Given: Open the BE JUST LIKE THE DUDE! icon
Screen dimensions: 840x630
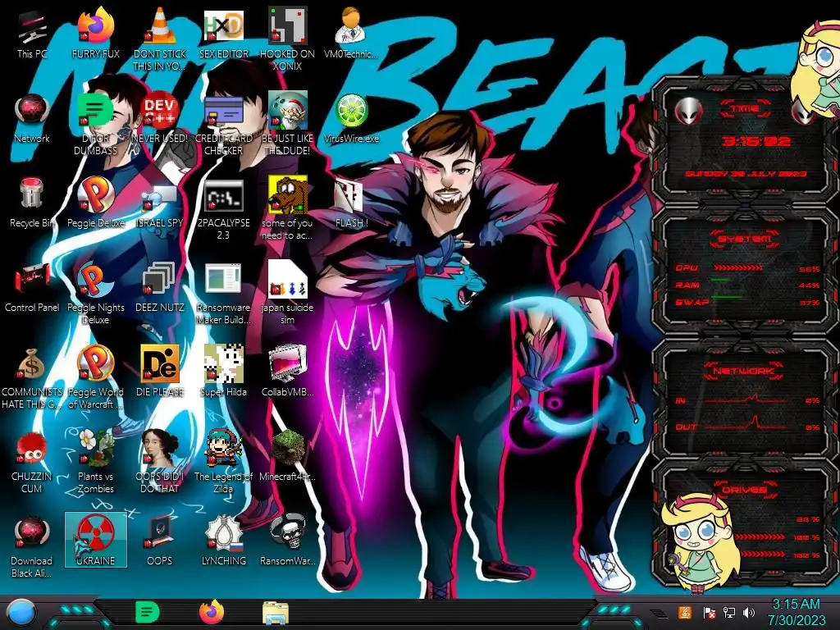Looking at the screenshot, I should coord(288,125).
